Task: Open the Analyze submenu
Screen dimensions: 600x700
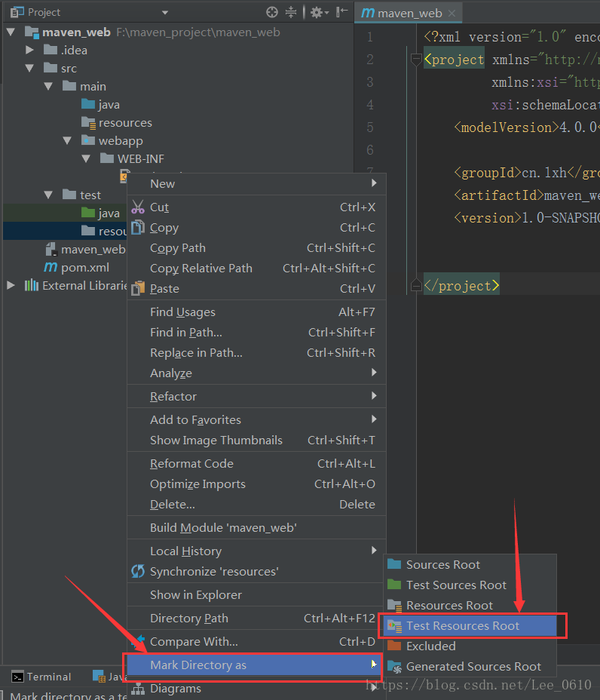Action: (256, 373)
